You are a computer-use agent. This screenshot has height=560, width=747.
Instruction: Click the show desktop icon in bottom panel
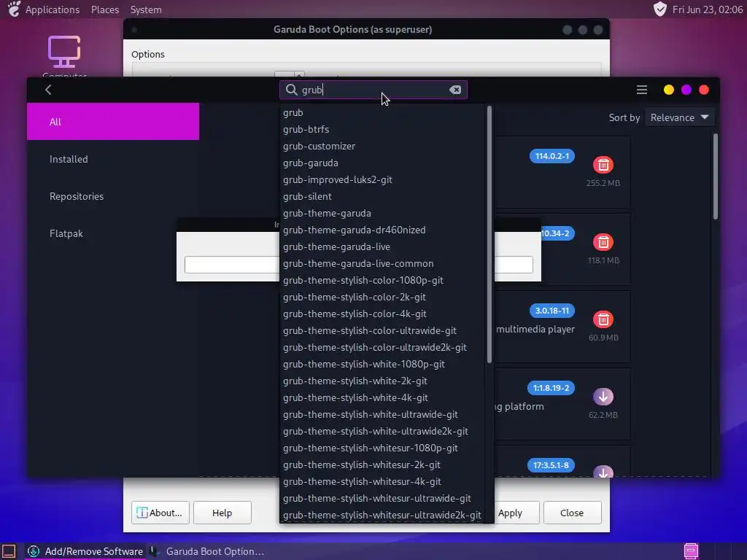9,551
